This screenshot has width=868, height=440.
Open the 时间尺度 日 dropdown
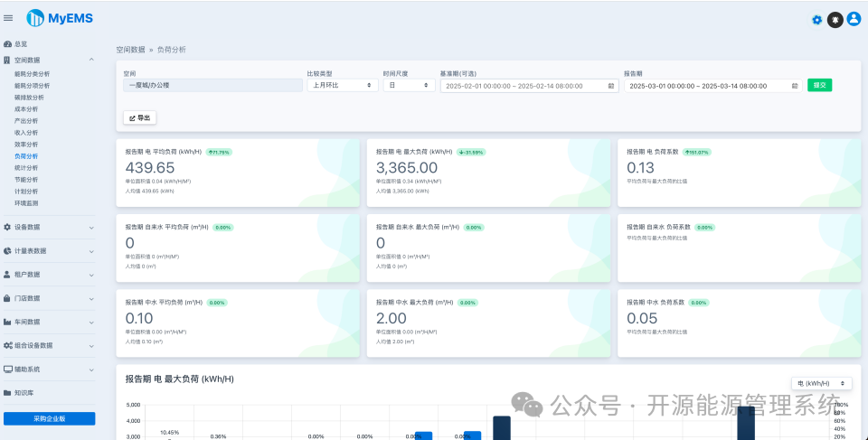tap(409, 85)
